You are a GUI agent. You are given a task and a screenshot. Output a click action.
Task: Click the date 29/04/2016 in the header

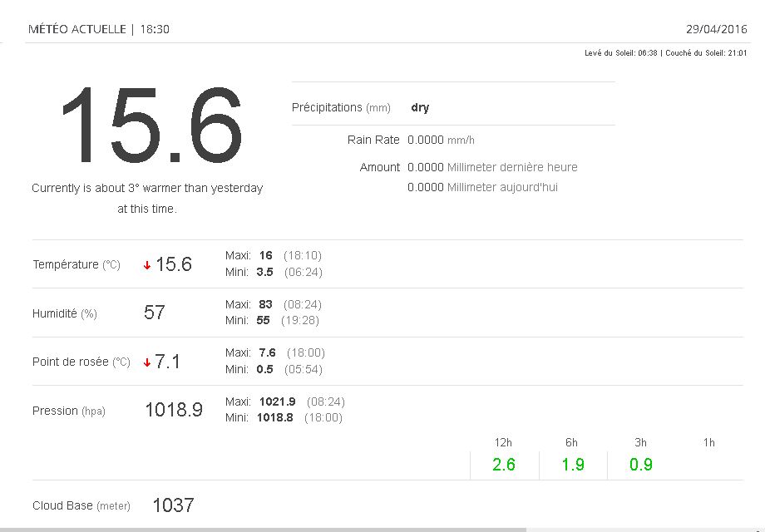(716, 29)
